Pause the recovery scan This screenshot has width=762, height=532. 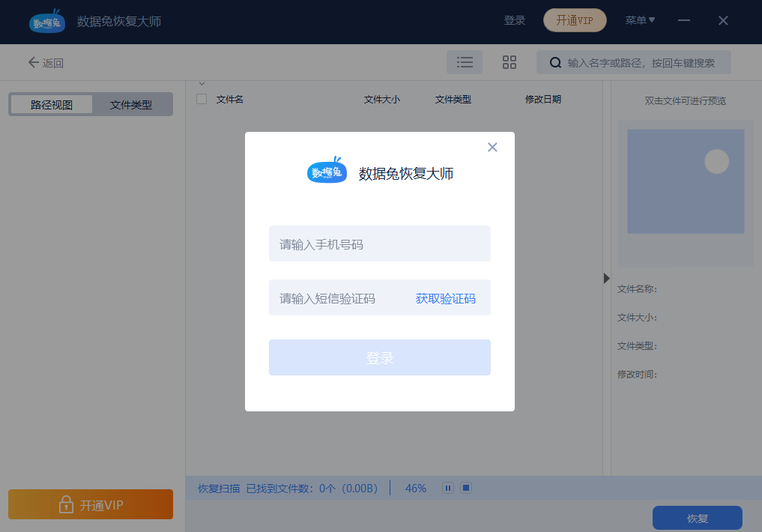pos(447,488)
